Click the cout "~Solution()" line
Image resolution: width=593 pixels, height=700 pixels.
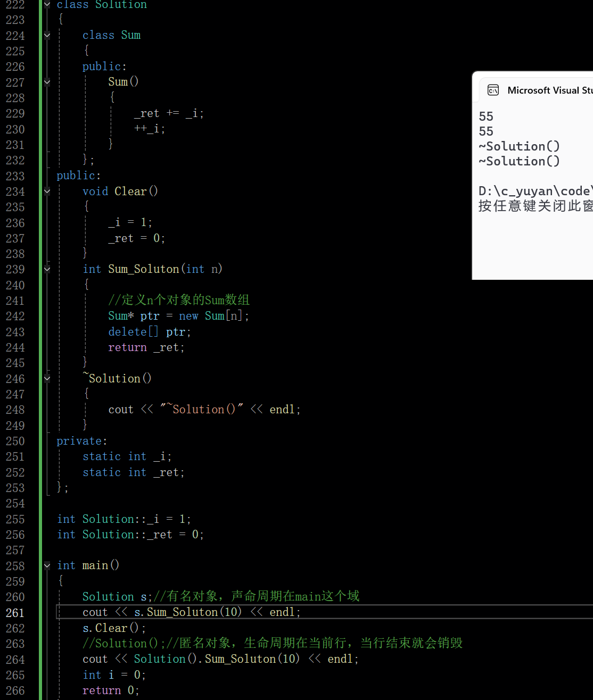[204, 410]
